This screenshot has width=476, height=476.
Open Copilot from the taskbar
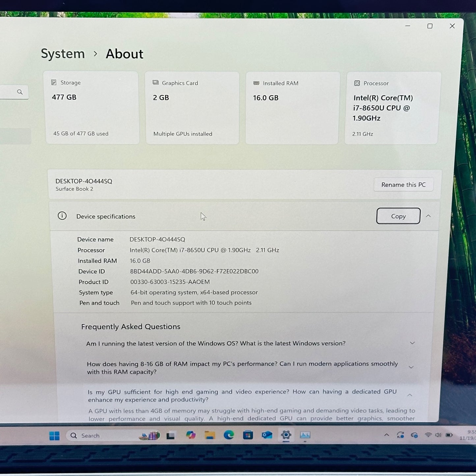[x=190, y=435]
